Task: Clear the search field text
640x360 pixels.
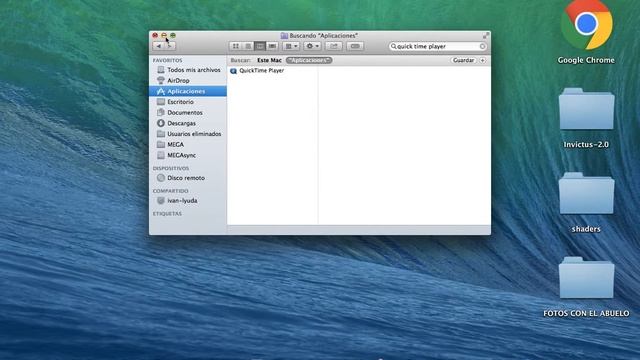Action: click(x=482, y=47)
